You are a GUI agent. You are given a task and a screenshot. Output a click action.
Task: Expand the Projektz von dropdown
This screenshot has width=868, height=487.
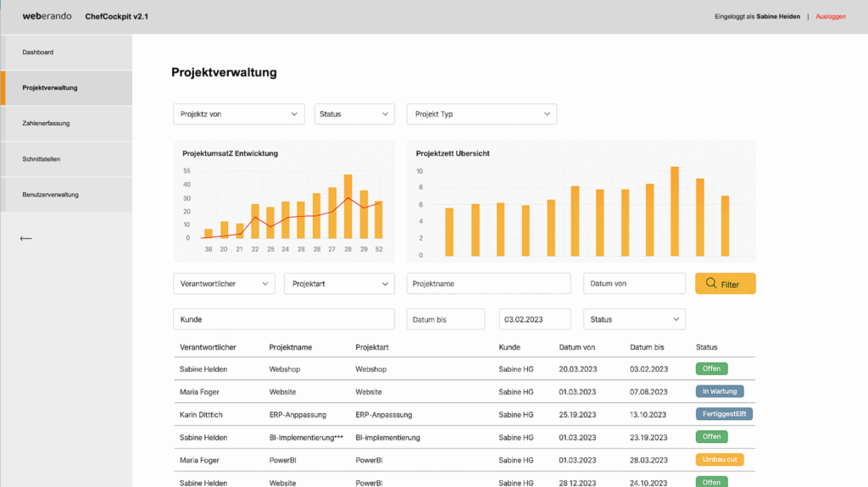pyautogui.click(x=238, y=113)
